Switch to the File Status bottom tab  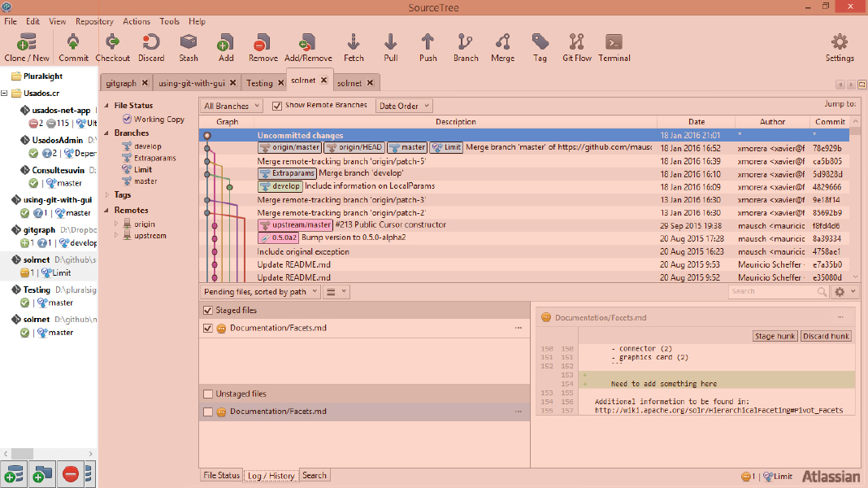(x=221, y=475)
